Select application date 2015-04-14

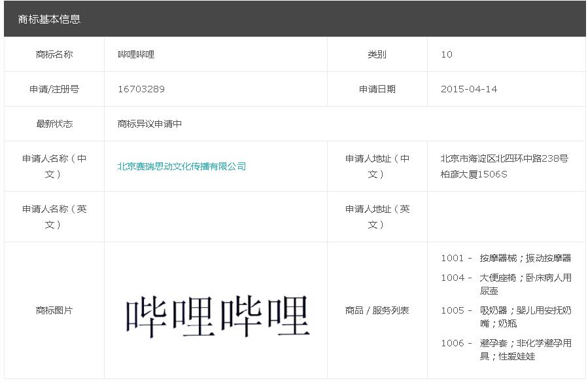469,89
